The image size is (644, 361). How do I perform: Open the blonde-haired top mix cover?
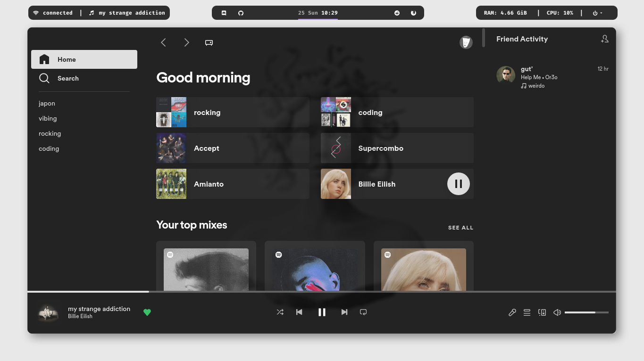424,270
